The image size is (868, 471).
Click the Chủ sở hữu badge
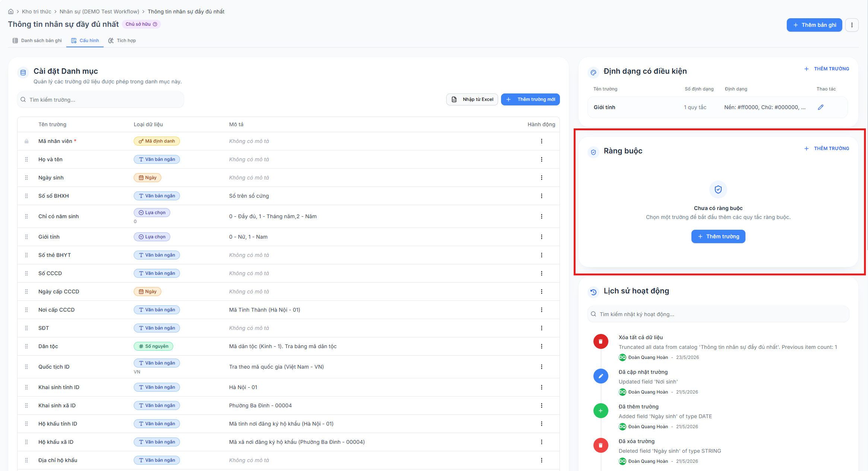pos(141,24)
